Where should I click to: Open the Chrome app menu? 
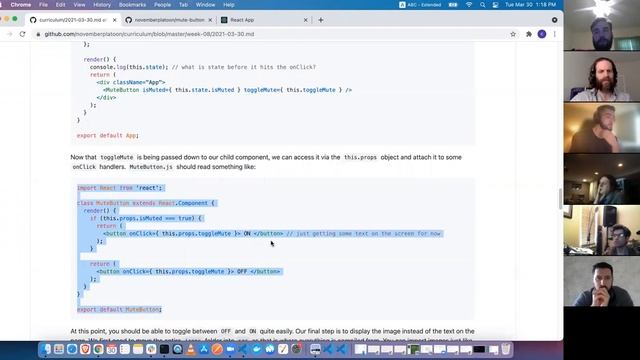21,4
